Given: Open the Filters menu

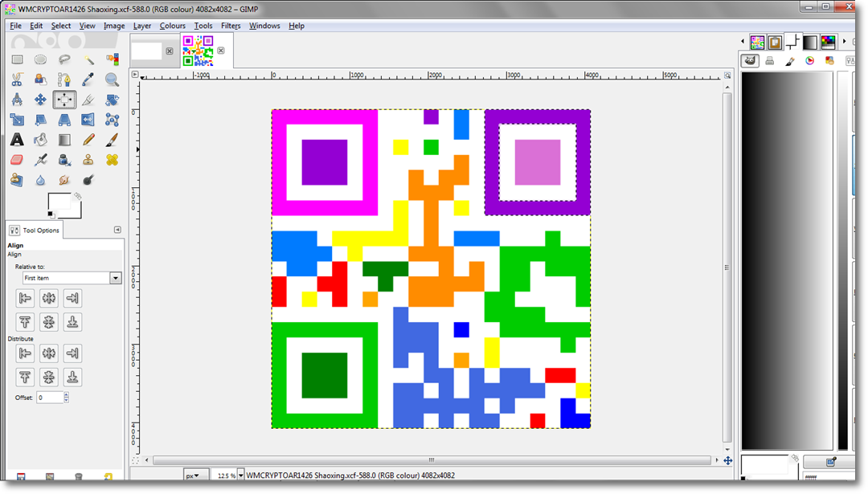Looking at the screenshot, I should [x=231, y=26].
